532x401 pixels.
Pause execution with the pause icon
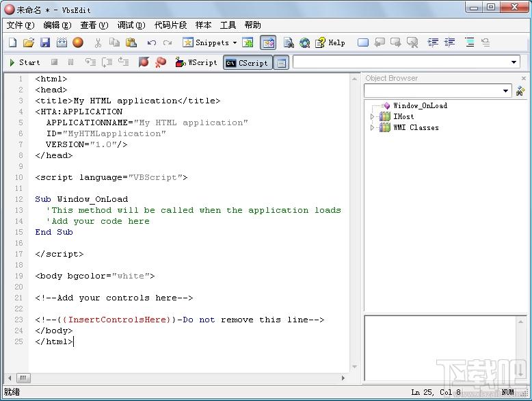coord(70,62)
